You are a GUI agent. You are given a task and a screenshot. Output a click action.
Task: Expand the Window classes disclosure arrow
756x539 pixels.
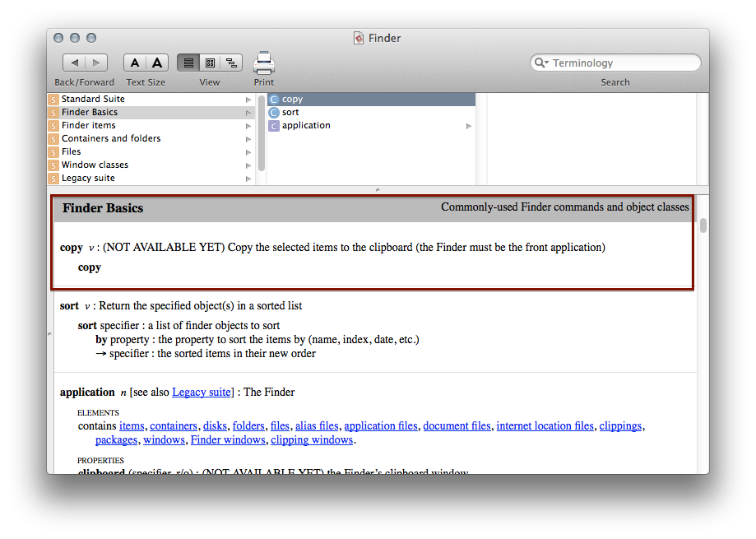click(x=248, y=165)
